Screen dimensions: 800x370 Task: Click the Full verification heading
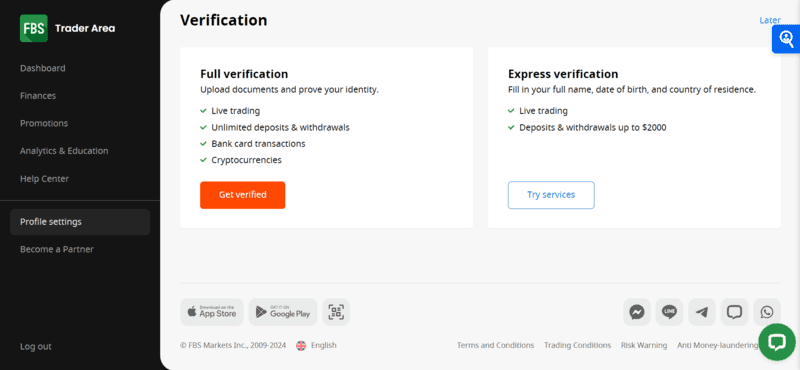pyautogui.click(x=244, y=74)
